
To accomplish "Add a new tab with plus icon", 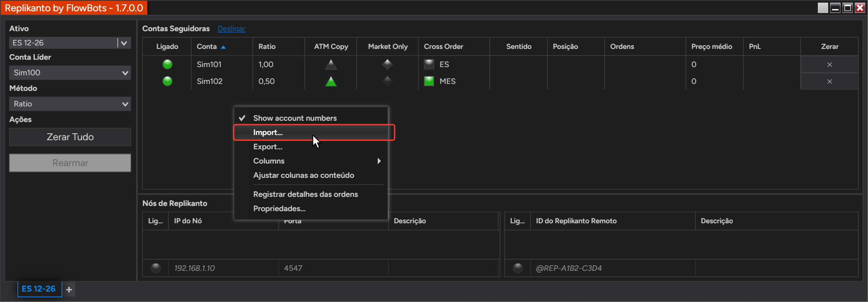I will tap(69, 289).
